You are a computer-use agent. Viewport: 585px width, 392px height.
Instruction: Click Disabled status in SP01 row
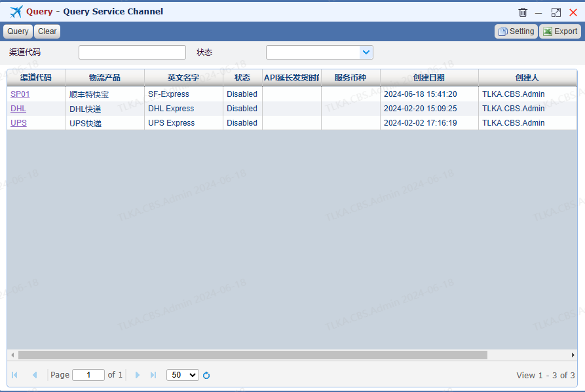(x=242, y=94)
